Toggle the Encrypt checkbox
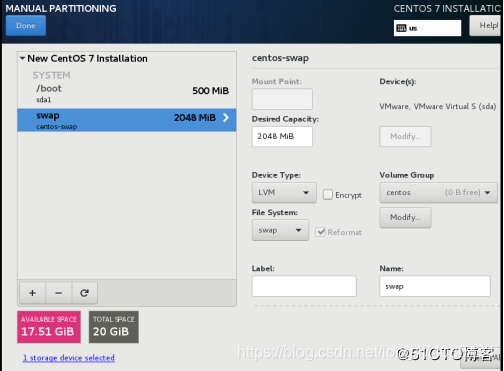This screenshot has width=504, height=371. coord(328,194)
